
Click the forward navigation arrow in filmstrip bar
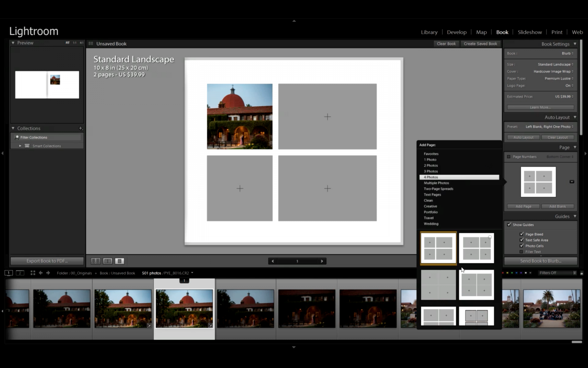[x=48, y=273]
